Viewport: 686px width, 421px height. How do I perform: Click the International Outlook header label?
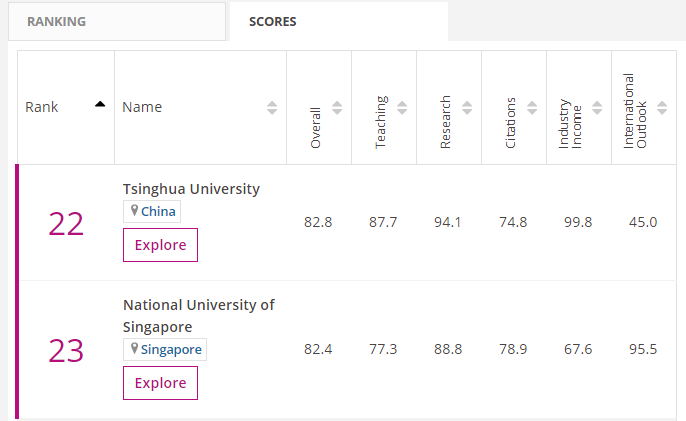635,111
